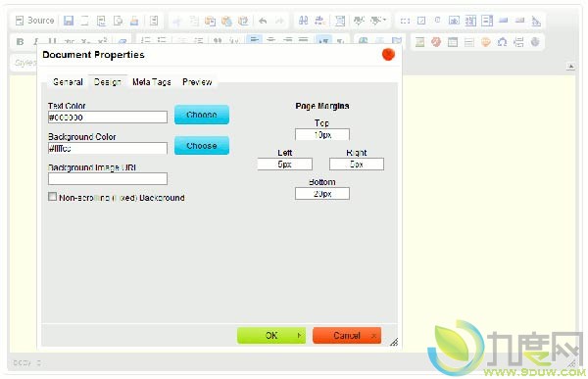Click the Text Color input field

(x=108, y=117)
